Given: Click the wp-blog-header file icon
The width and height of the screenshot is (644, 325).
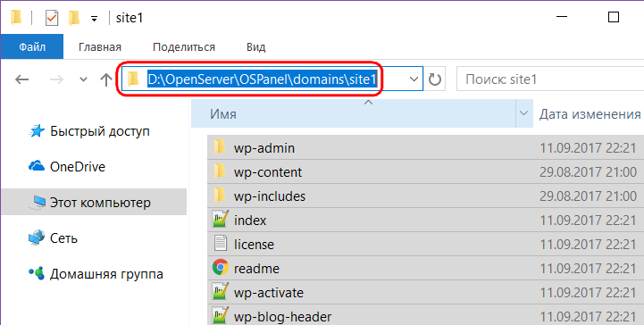Looking at the screenshot, I should tap(220, 315).
